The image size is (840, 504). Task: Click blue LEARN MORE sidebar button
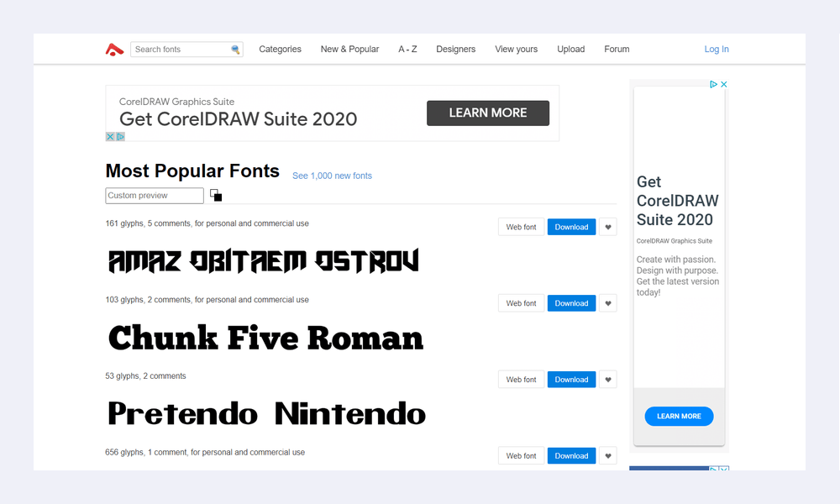679,416
